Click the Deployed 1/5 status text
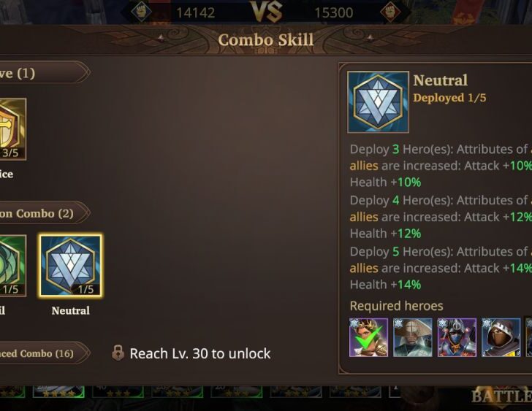532x411 pixels. tap(449, 98)
